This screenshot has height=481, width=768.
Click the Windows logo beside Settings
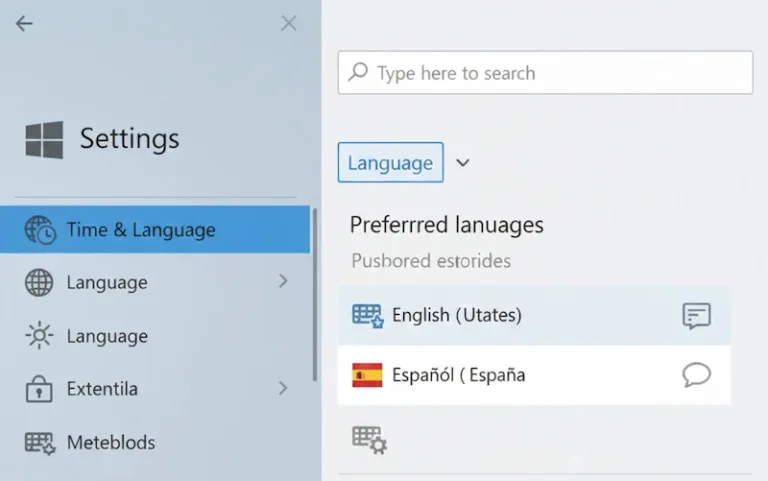[x=44, y=140]
